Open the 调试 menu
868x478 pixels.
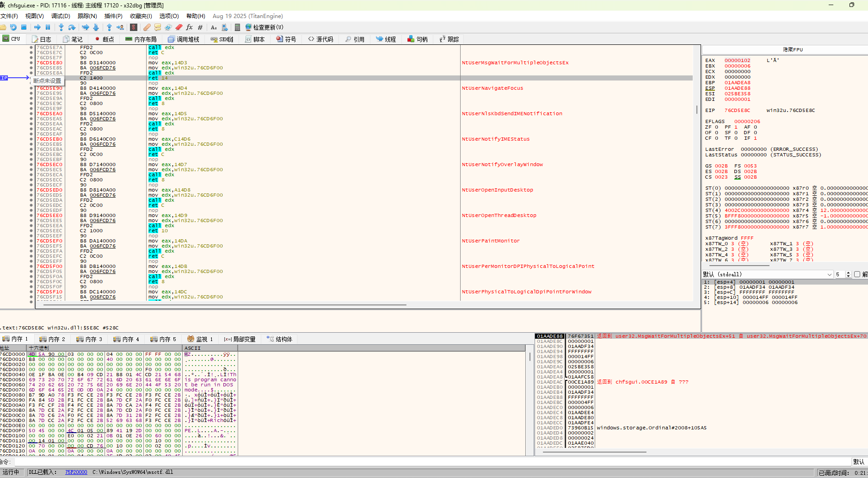pos(60,16)
